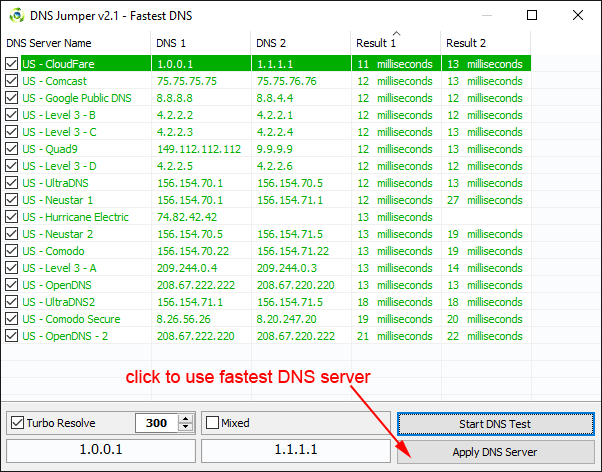This screenshot has width=602, height=472.
Task: Select the US - OpenDNS row name
Action: [57, 285]
